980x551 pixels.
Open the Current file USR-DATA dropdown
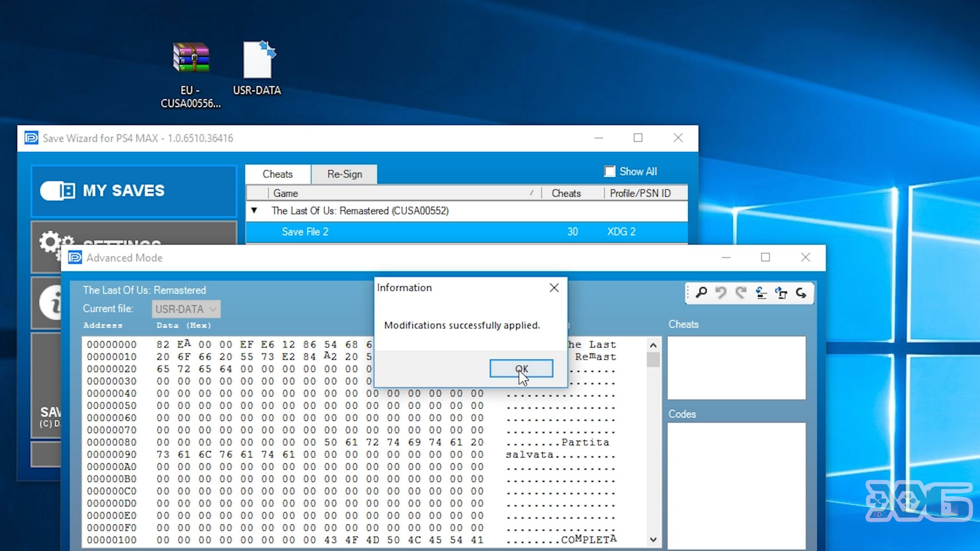(x=186, y=309)
